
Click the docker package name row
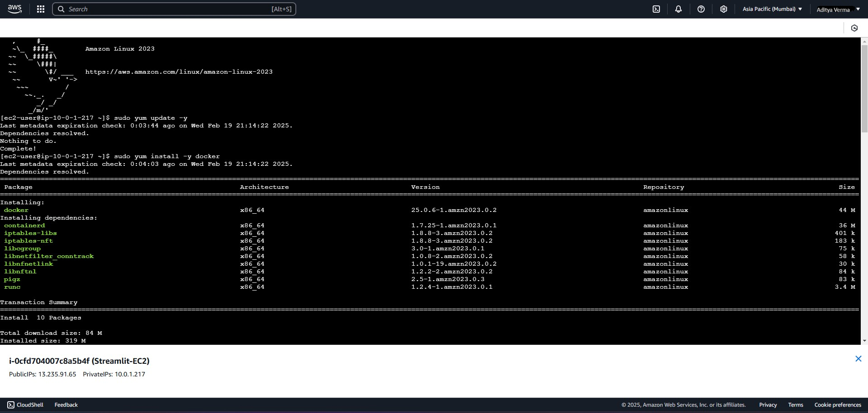[x=16, y=210]
